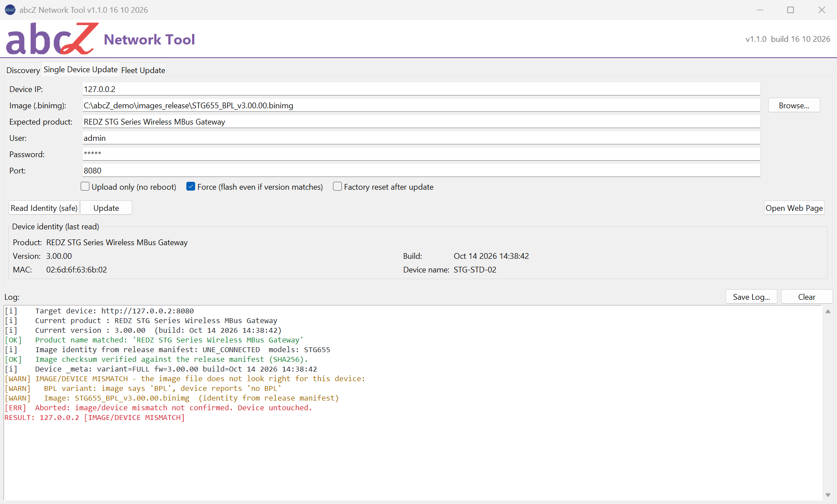
Task: Click the Build value Oct 14 2026 14:38:42
Action: point(491,256)
